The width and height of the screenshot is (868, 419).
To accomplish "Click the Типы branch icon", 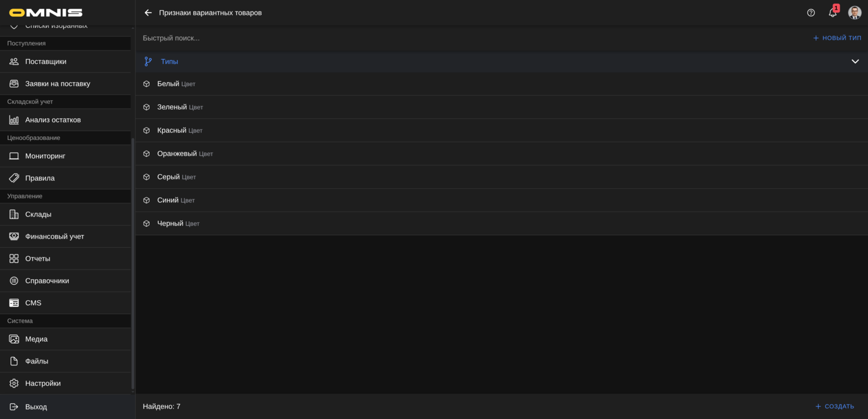I will coord(148,61).
